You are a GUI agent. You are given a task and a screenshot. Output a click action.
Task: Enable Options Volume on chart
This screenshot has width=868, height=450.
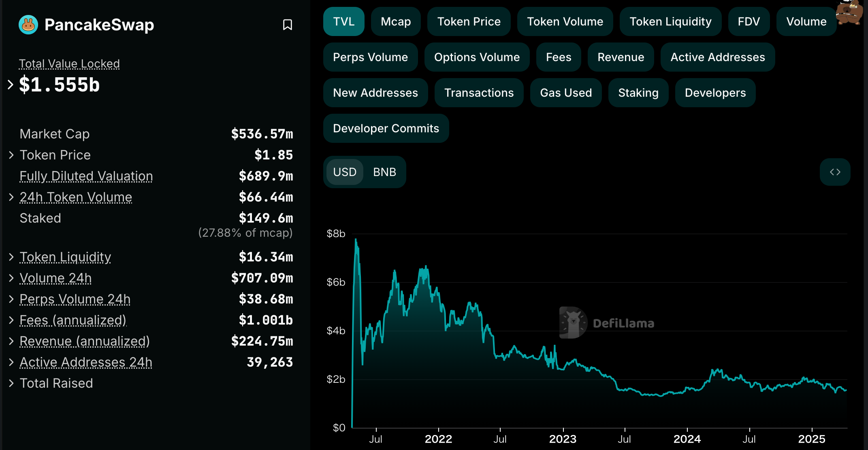pos(477,57)
